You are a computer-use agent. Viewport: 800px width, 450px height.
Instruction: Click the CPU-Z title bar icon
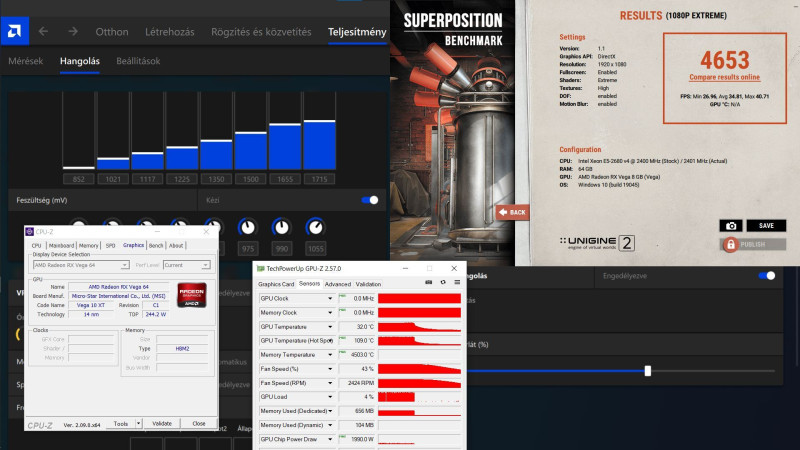click(x=30, y=232)
